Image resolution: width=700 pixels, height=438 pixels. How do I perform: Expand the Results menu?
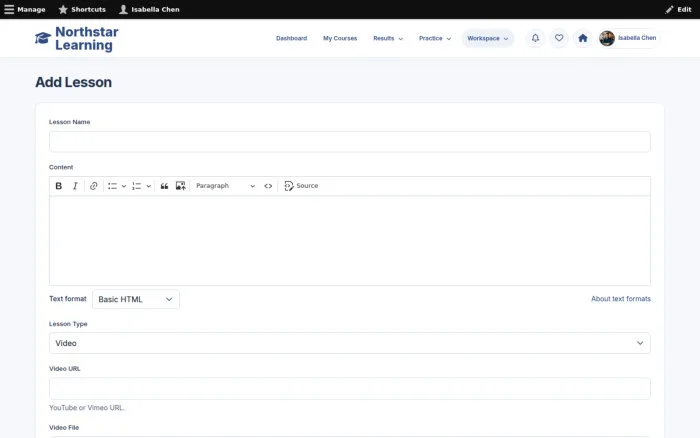tap(388, 38)
